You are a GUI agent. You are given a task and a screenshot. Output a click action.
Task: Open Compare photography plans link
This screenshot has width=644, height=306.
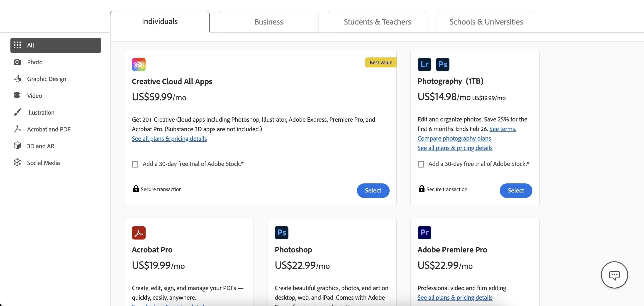pos(454,138)
